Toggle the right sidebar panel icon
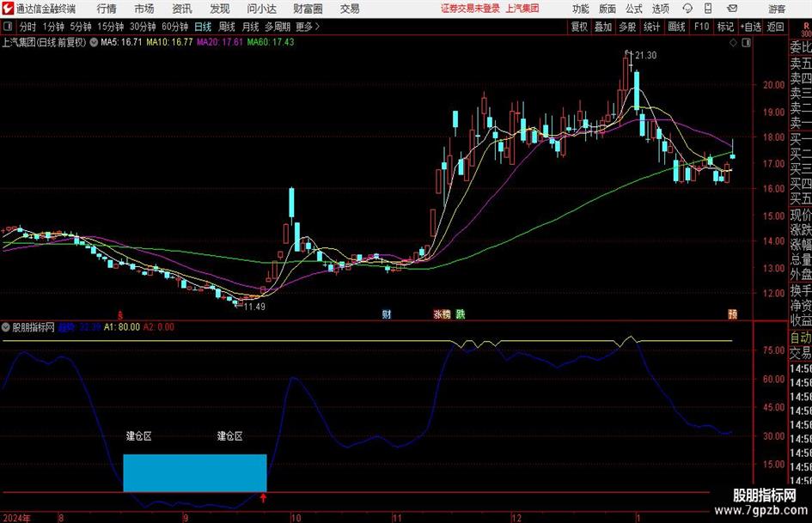812x523 pixels. pyautogui.click(x=746, y=43)
